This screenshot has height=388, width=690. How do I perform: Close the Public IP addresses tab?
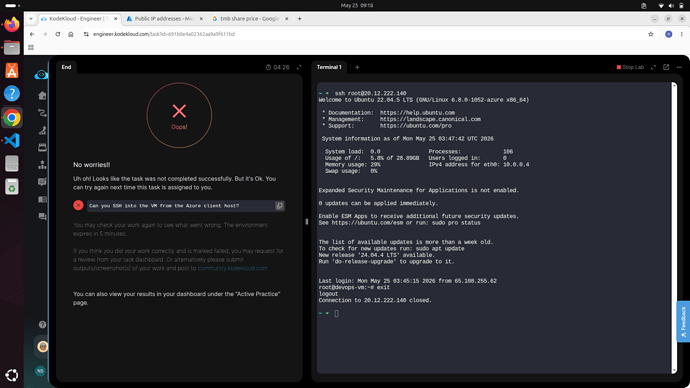pyautogui.click(x=201, y=18)
